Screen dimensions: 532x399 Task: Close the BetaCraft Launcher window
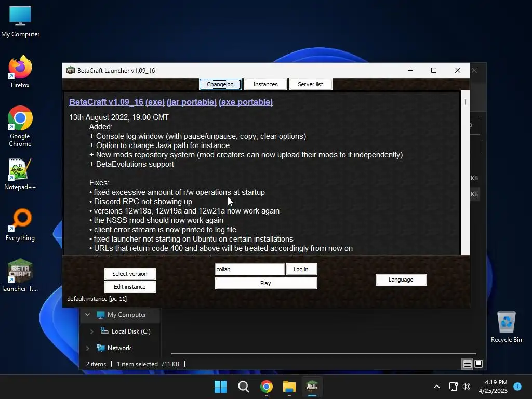pos(457,70)
